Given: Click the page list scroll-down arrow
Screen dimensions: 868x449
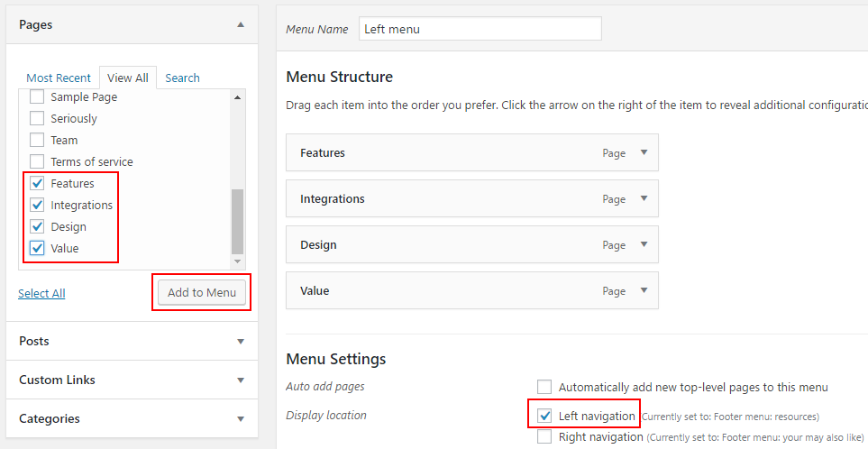Looking at the screenshot, I should [237, 261].
